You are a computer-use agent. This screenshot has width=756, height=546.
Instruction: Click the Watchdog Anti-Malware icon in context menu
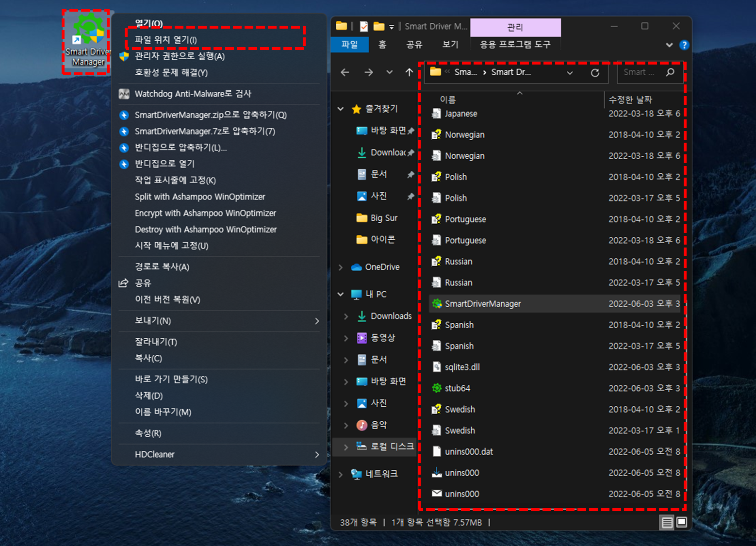click(124, 94)
